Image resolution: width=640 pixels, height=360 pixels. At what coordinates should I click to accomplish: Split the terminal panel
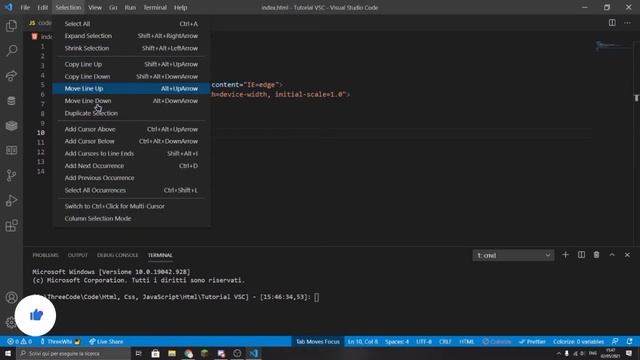pyautogui.click(x=581, y=255)
